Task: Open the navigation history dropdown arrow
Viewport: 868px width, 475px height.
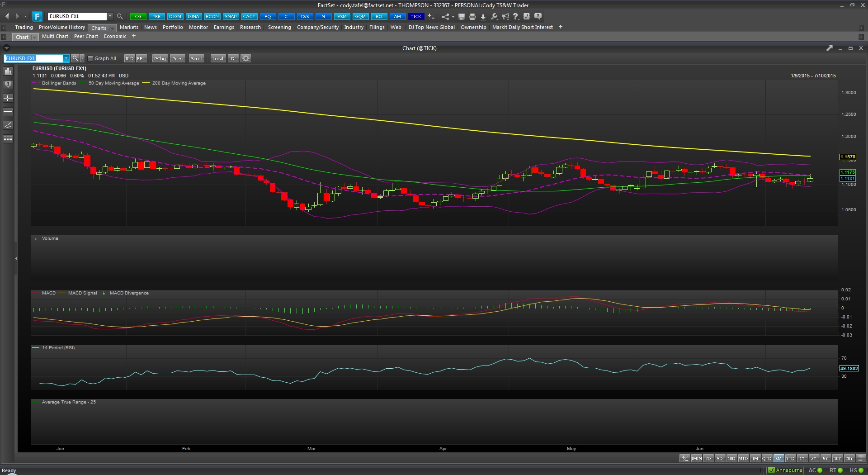Action: [25, 16]
